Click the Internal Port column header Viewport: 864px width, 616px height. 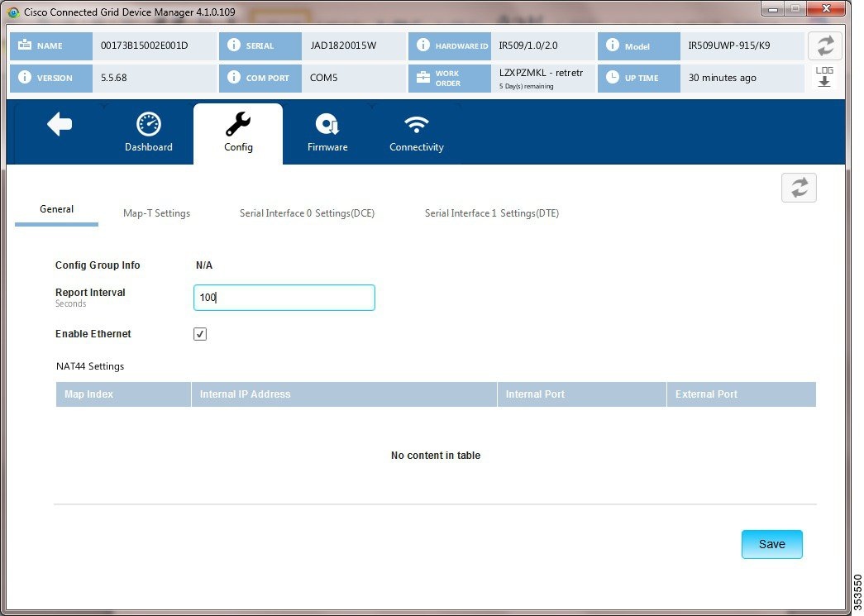[x=582, y=394]
